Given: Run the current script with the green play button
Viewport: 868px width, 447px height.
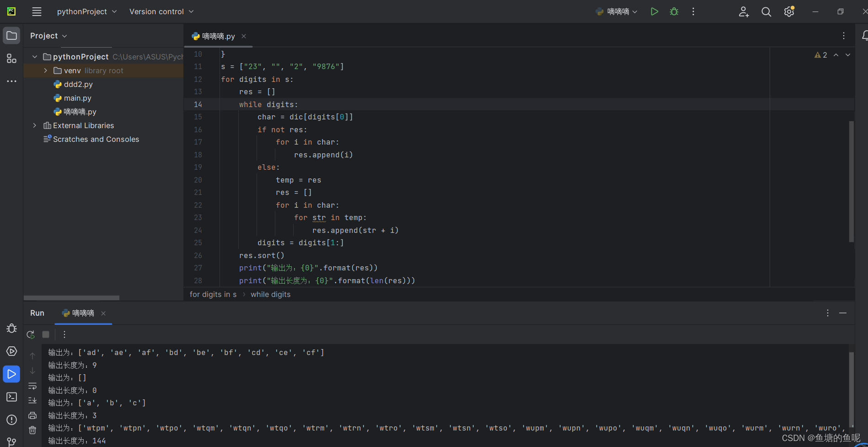Looking at the screenshot, I should click(654, 11).
